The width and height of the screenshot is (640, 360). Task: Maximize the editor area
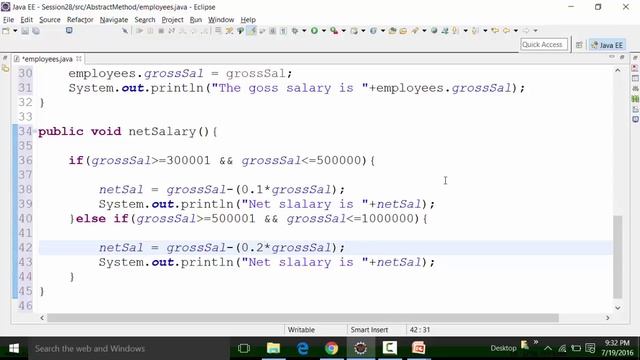click(x=622, y=57)
